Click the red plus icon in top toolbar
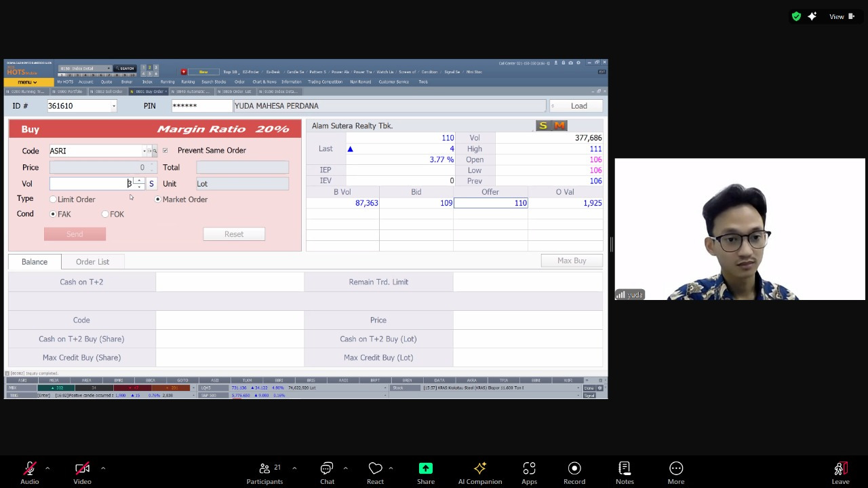Viewport: 868px width, 488px height. [x=184, y=71]
